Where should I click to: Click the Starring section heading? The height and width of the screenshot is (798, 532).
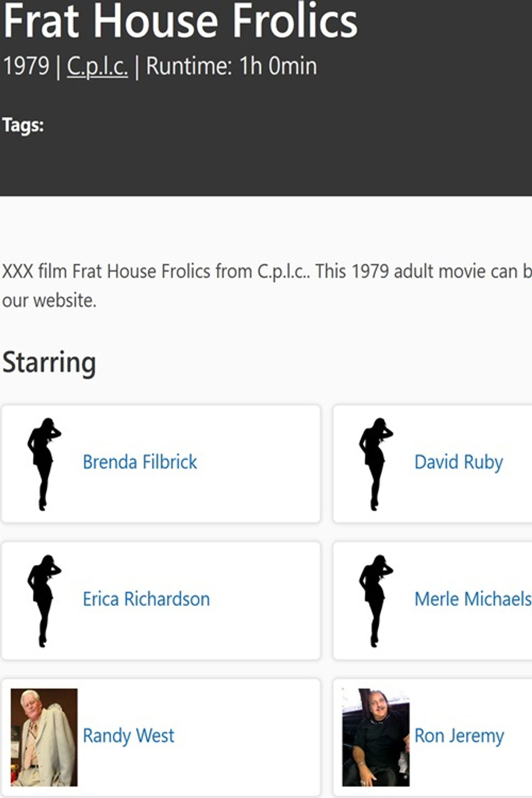[49, 362]
